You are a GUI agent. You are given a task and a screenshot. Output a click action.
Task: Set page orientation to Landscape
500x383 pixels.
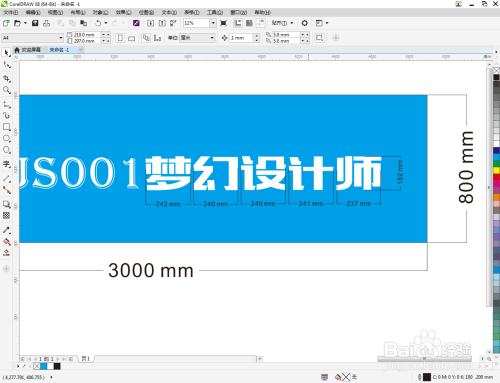coord(132,38)
